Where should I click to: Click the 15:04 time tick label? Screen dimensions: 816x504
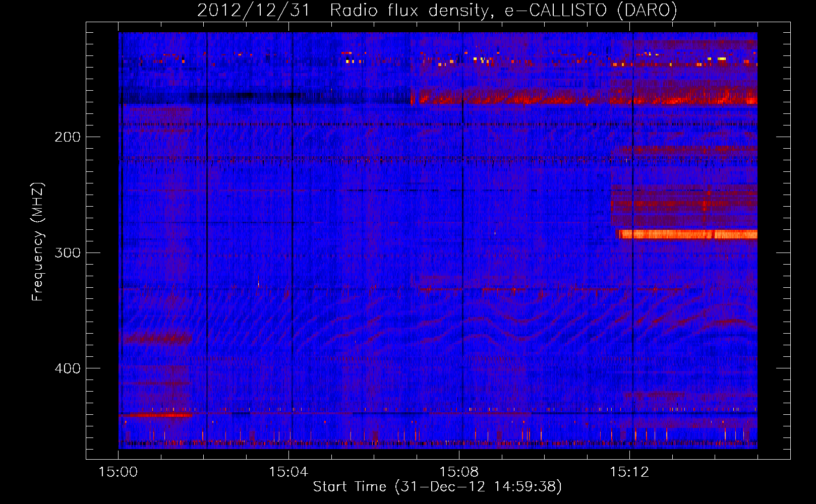[x=288, y=472]
